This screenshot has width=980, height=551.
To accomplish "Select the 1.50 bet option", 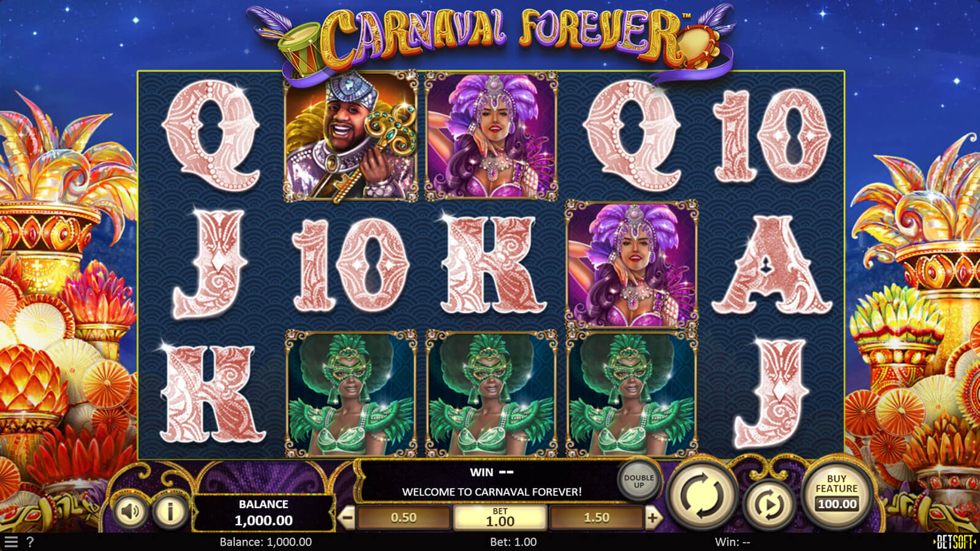I will (x=597, y=518).
